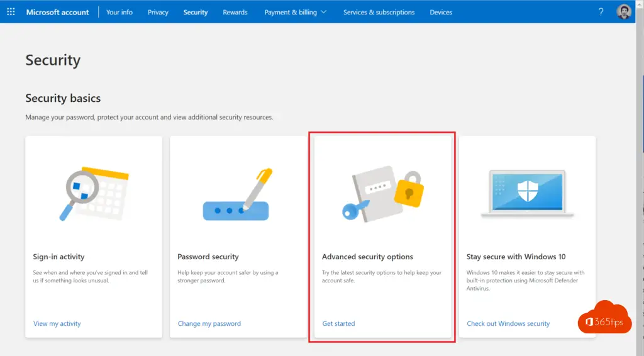The height and width of the screenshot is (356, 644).
Task: Click the Stay secure with Windows 10 title
Action: coord(516,257)
